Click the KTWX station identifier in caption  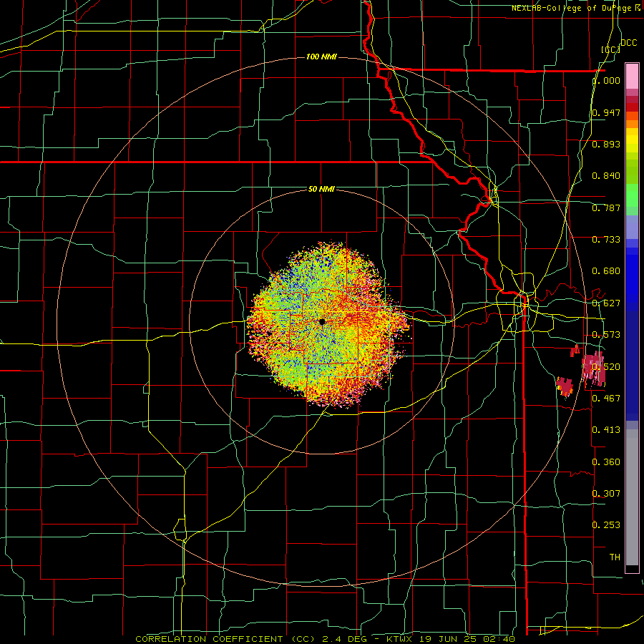pos(399,639)
